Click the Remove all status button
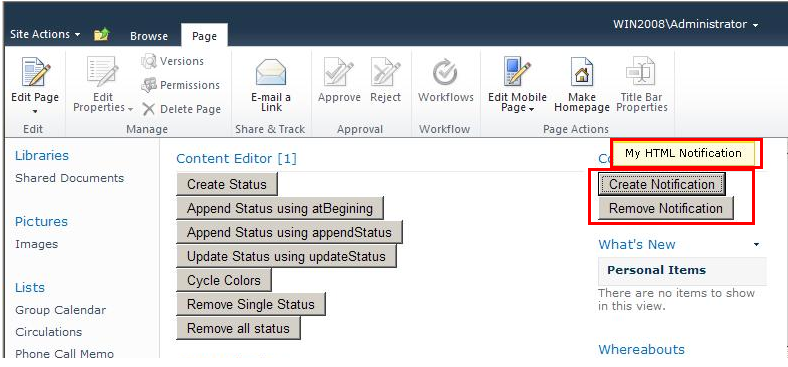Viewport: 788px width, 367px height. click(238, 328)
